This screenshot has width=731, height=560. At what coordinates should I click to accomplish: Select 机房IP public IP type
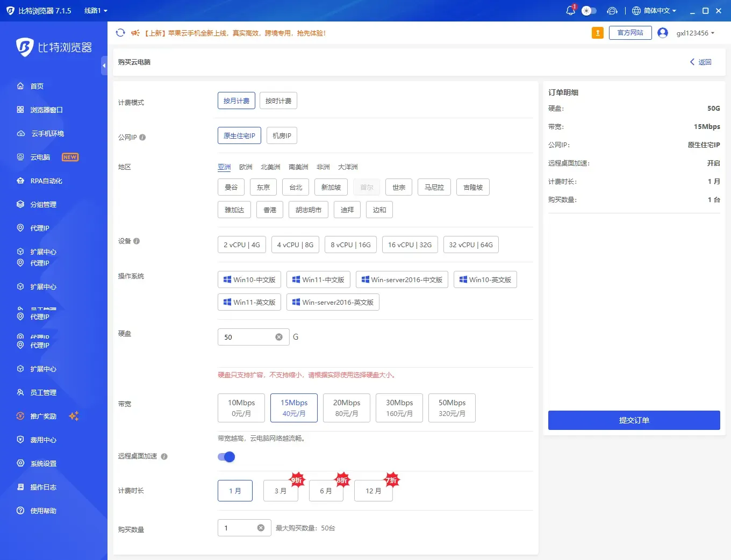click(282, 136)
